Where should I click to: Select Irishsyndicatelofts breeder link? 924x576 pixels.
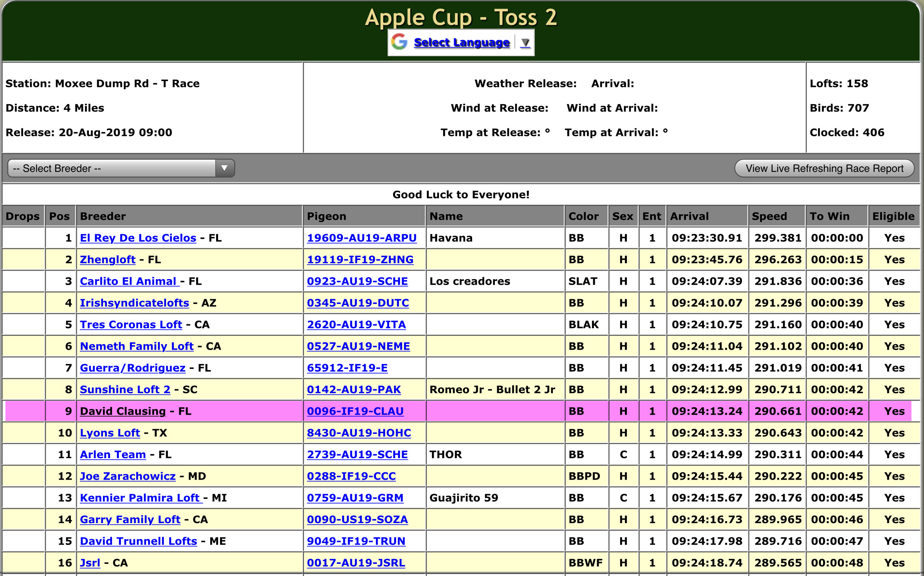click(x=134, y=303)
